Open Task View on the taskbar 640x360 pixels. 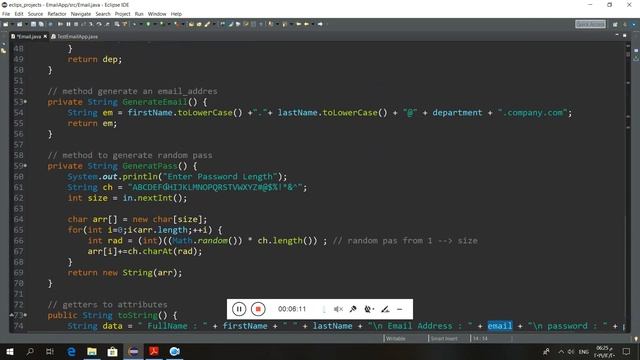pyautogui.click(x=50, y=351)
